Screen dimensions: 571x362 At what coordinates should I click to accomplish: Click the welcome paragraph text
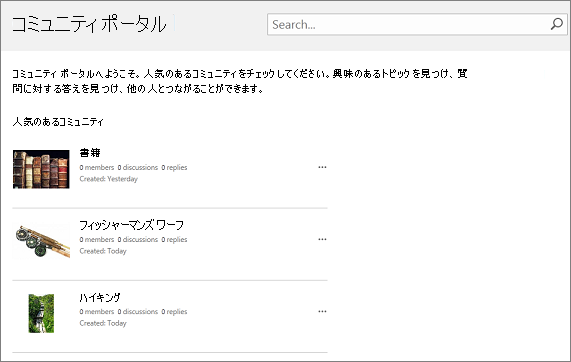pos(240,81)
